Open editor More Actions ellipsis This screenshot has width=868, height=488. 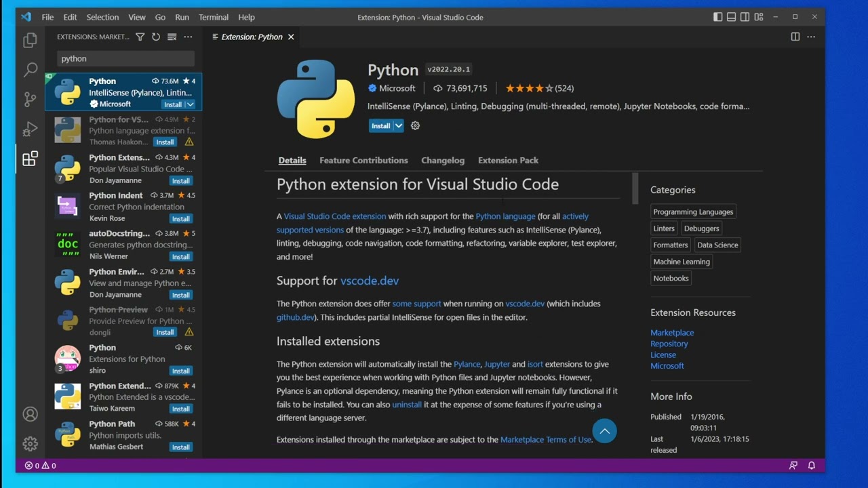point(812,37)
